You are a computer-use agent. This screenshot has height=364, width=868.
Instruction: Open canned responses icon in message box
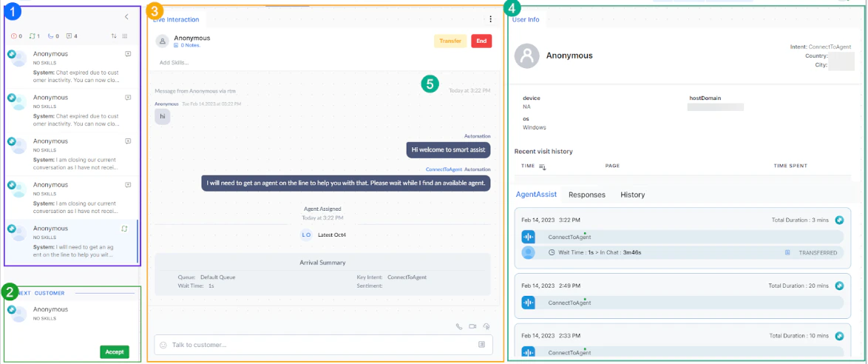coord(481,344)
